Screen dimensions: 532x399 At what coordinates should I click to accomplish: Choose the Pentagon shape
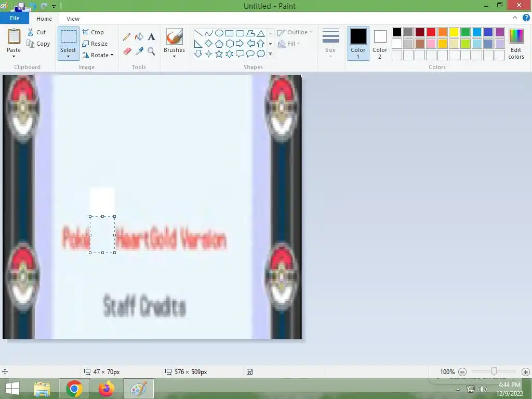tap(219, 44)
